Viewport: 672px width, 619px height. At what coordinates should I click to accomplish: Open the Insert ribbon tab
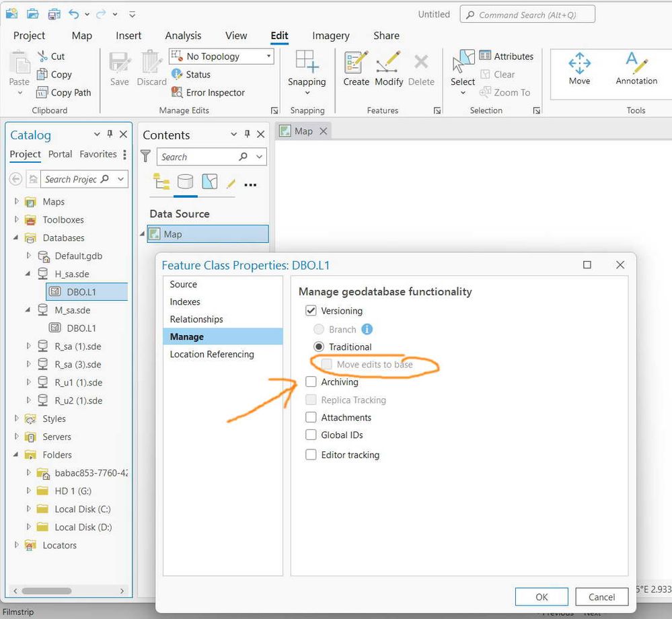point(128,36)
